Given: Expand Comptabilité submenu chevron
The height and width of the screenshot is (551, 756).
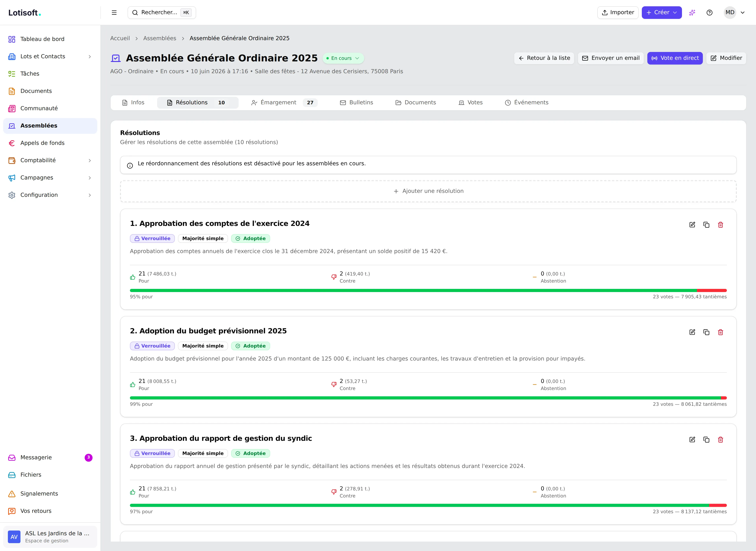Looking at the screenshot, I should point(89,161).
